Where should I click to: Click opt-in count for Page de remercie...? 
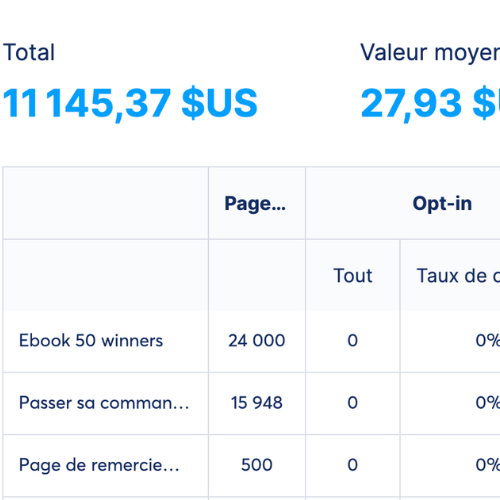[x=353, y=465]
